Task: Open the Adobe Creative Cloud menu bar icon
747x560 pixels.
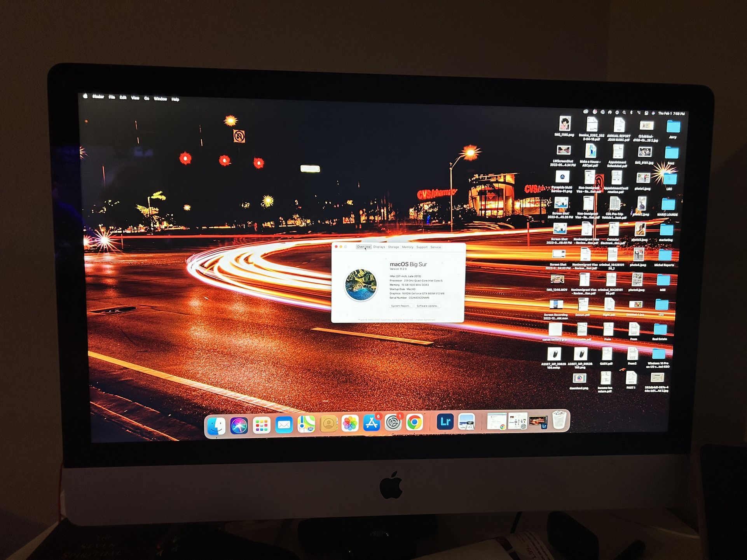Action: point(586,113)
